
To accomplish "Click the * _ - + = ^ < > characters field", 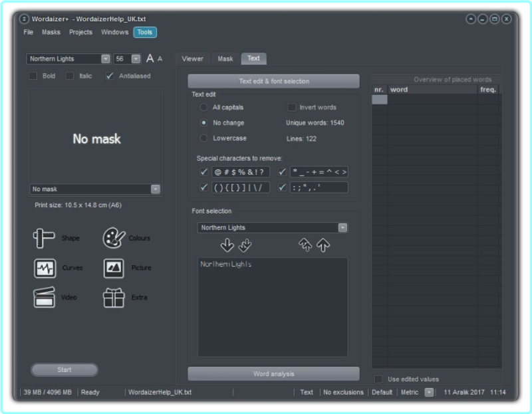I will pos(319,172).
